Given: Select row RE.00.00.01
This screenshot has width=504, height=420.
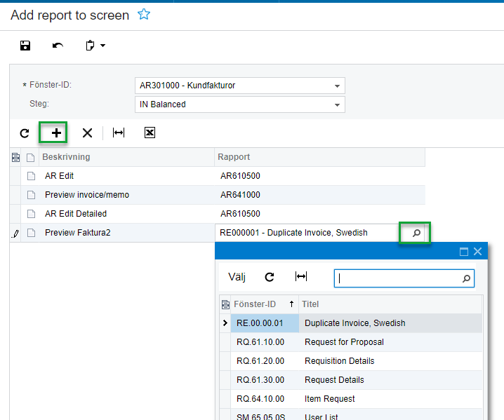Looking at the screenshot, I should pos(265,323).
